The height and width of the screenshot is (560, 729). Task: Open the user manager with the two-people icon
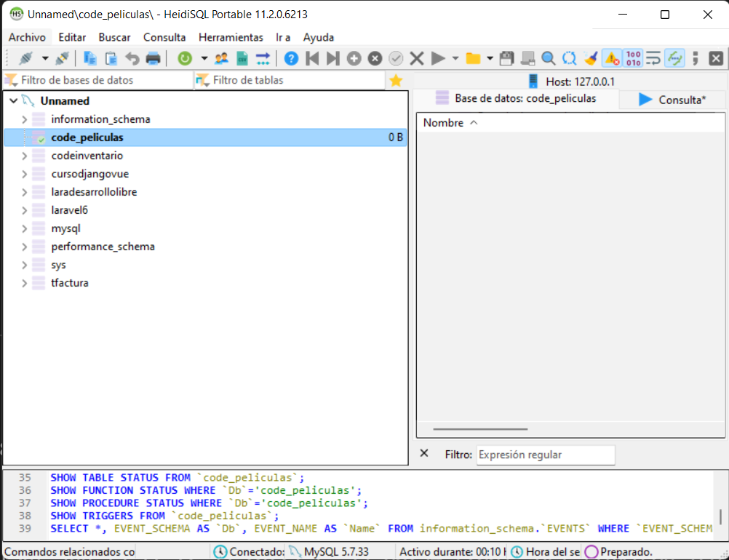pos(223,60)
